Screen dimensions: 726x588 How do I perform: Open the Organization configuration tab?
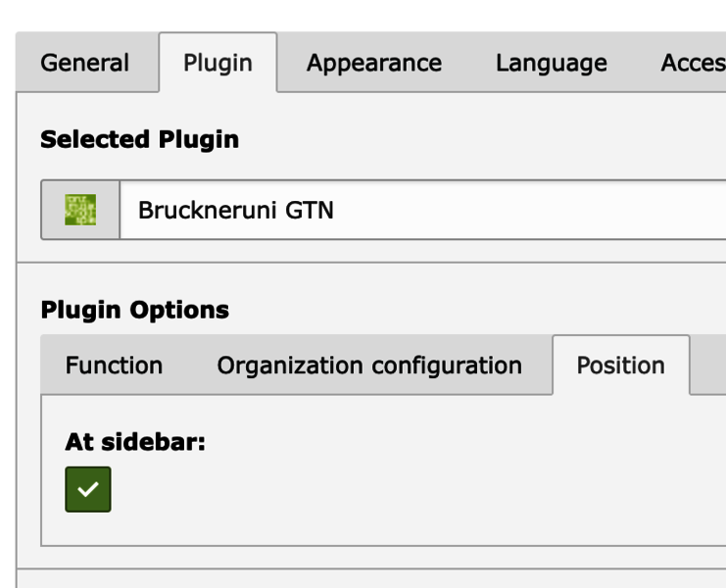point(369,366)
